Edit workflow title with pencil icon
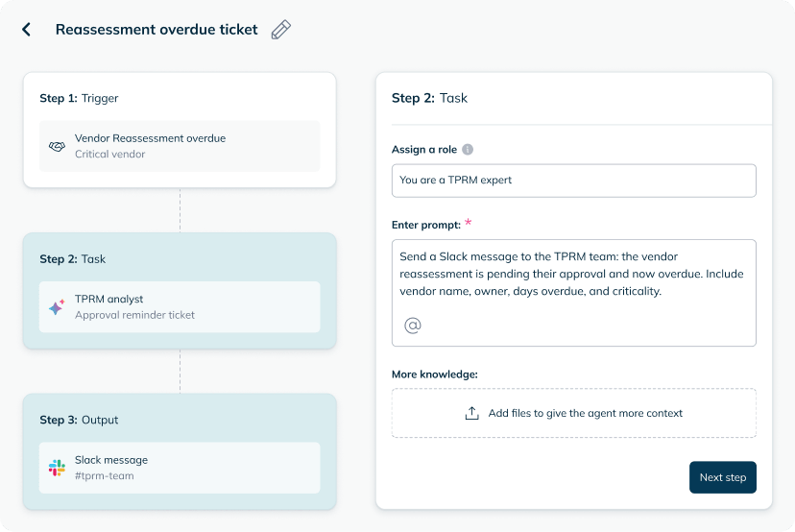The image size is (795, 532). point(281,30)
